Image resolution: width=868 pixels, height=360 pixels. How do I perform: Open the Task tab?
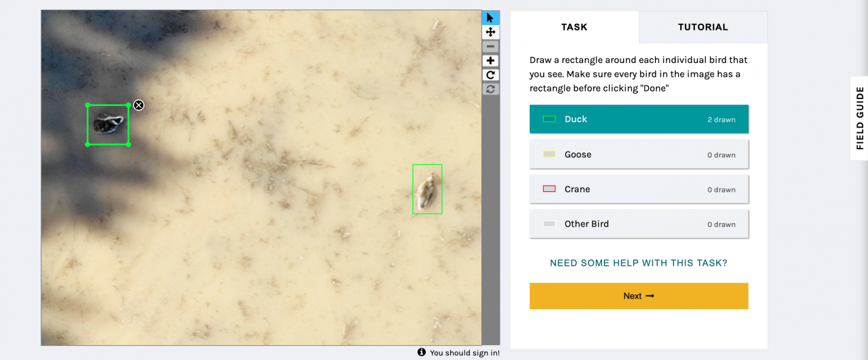tap(574, 27)
